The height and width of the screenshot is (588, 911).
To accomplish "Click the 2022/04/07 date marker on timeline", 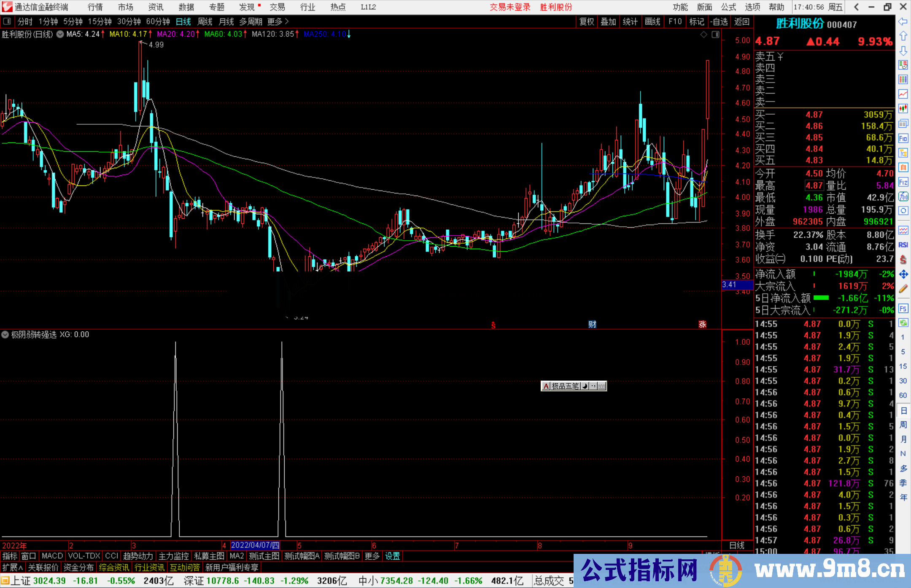I will tap(255, 545).
